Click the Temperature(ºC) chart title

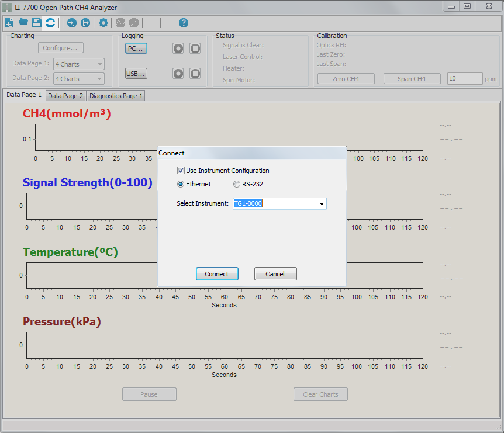pyautogui.click(x=70, y=252)
